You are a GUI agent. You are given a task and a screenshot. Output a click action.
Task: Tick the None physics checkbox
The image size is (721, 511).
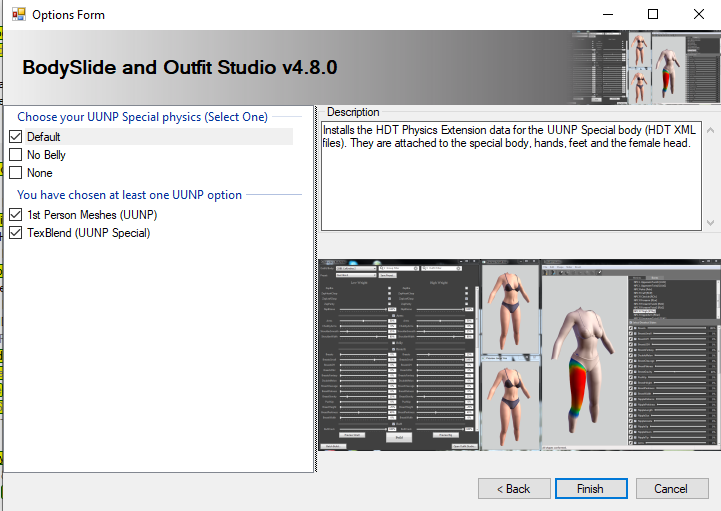point(16,172)
